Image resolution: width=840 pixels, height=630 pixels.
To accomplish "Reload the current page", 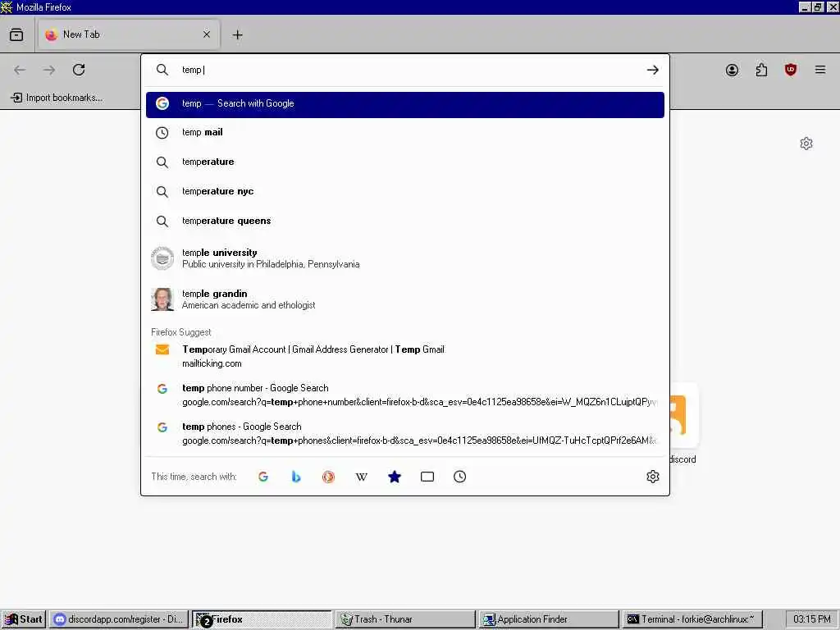I will coord(79,70).
